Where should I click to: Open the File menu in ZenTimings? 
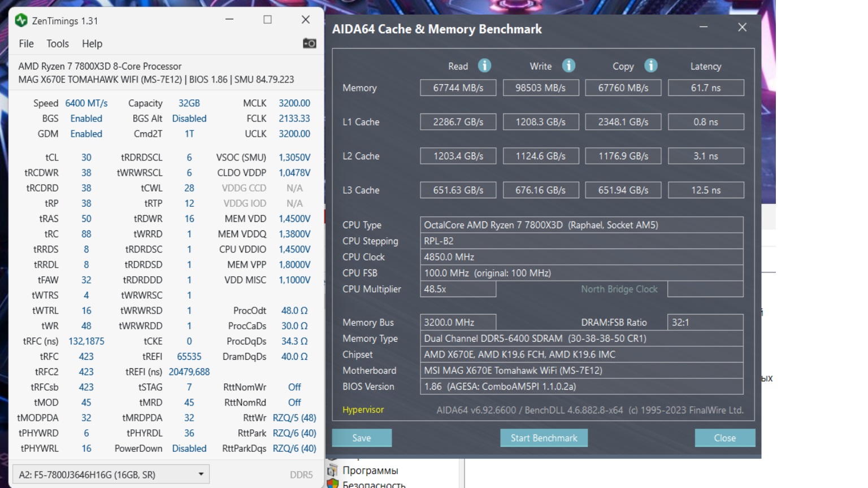tap(26, 43)
